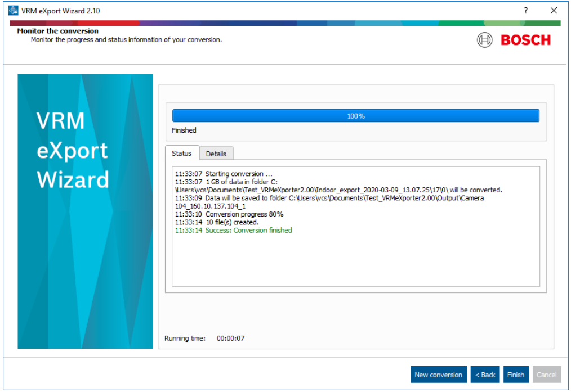This screenshot has height=392, width=571.
Task: Click the 'Starting conversion' log entry
Action: [x=239, y=174]
